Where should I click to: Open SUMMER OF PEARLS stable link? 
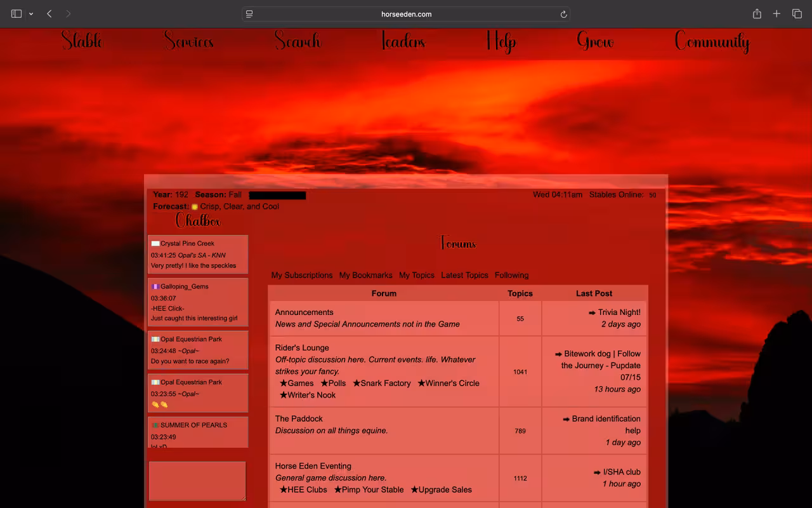point(193,425)
